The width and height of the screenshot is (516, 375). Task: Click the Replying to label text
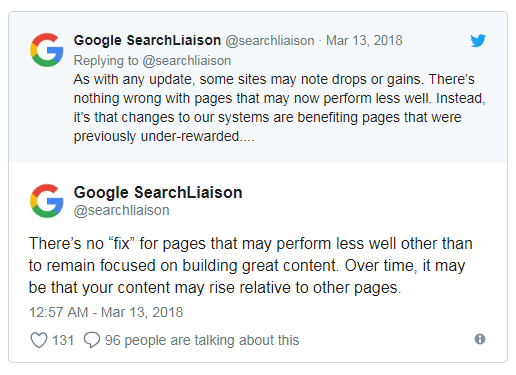click(x=106, y=61)
